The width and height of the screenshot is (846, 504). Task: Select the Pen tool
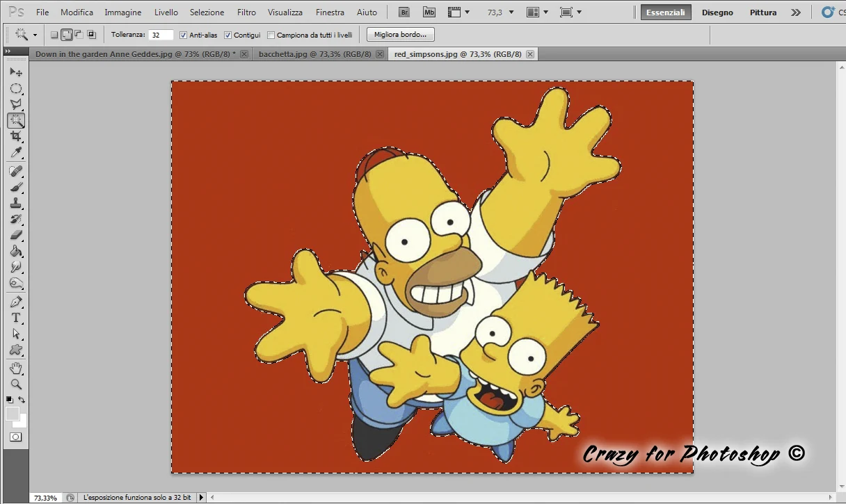tap(15, 302)
